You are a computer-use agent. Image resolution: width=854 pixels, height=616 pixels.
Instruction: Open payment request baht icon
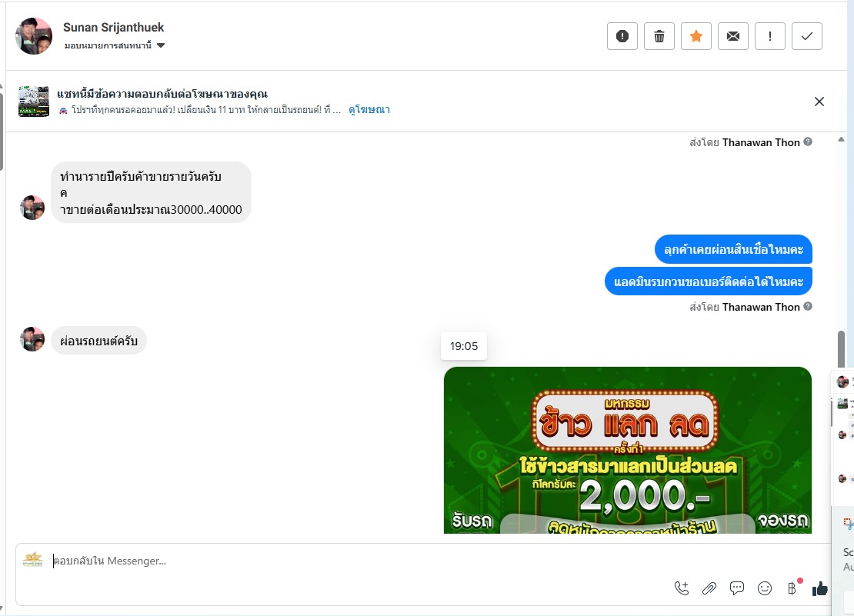[792, 588]
